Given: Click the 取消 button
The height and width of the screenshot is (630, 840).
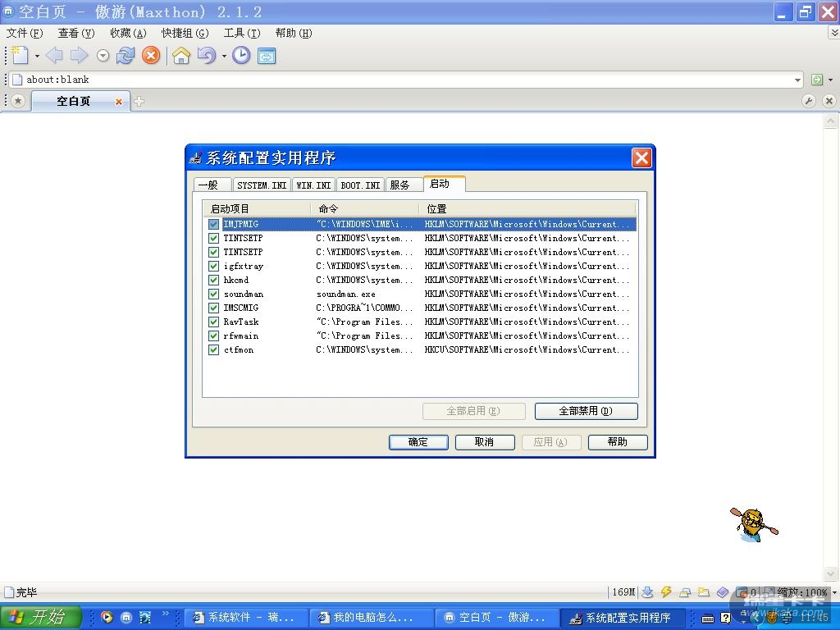Looking at the screenshot, I should coord(485,442).
